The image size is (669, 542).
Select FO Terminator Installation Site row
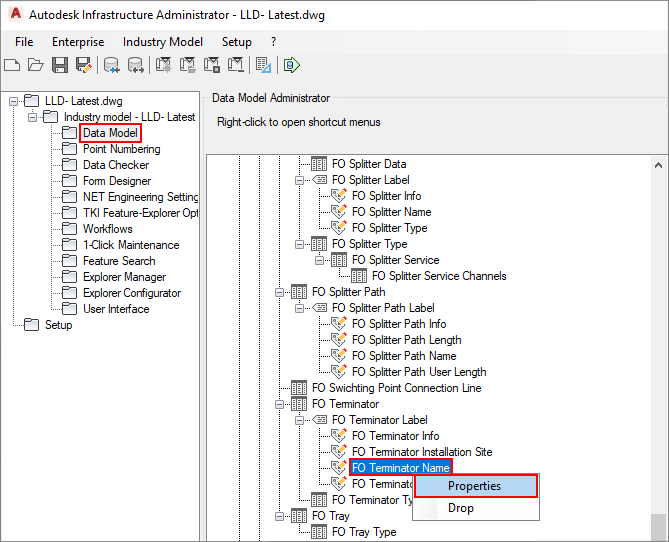coord(422,452)
